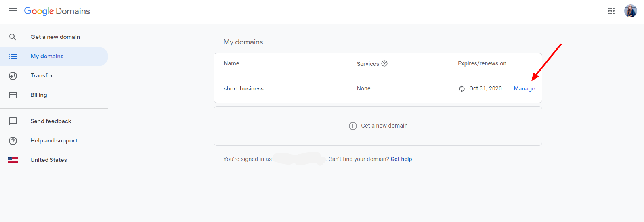Click the Google Domains logo
The width and height of the screenshot is (644, 222).
(57, 11)
